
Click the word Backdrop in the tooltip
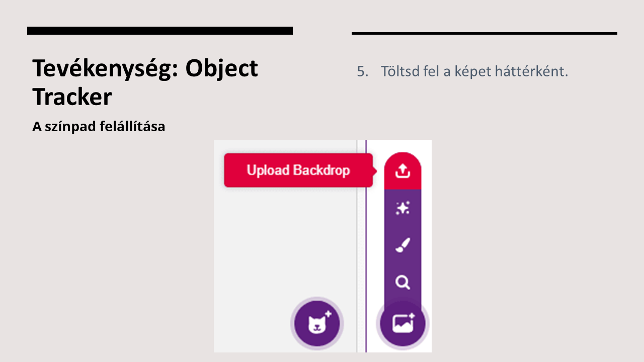point(321,170)
